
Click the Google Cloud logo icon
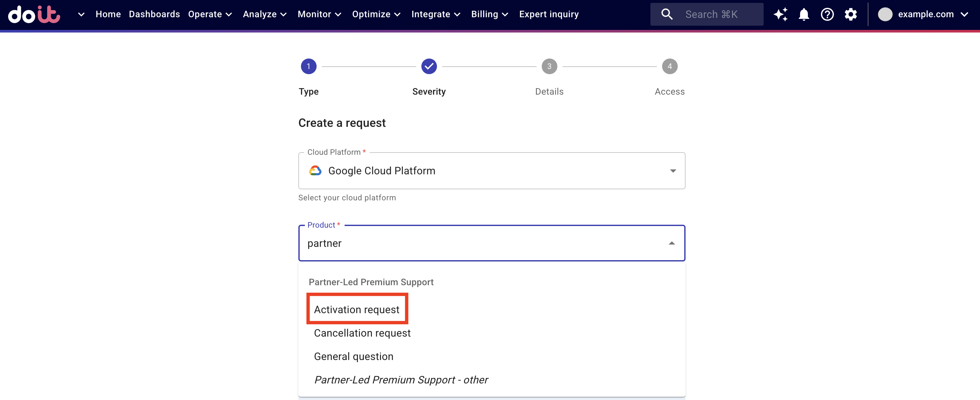pyautogui.click(x=315, y=171)
